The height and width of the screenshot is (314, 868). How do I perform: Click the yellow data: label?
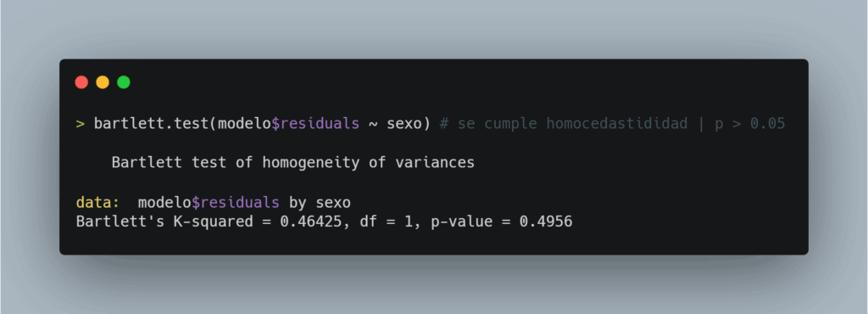(97, 203)
